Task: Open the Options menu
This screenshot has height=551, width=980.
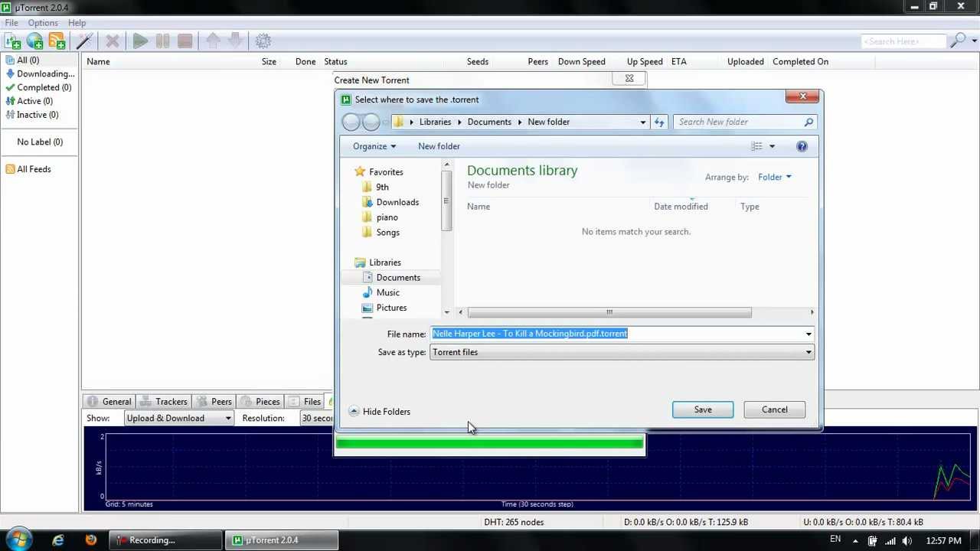Action: coord(43,23)
